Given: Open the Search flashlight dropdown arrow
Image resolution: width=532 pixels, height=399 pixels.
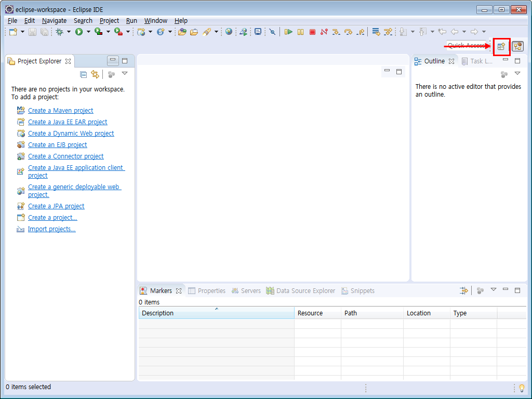Looking at the screenshot, I should (x=216, y=32).
